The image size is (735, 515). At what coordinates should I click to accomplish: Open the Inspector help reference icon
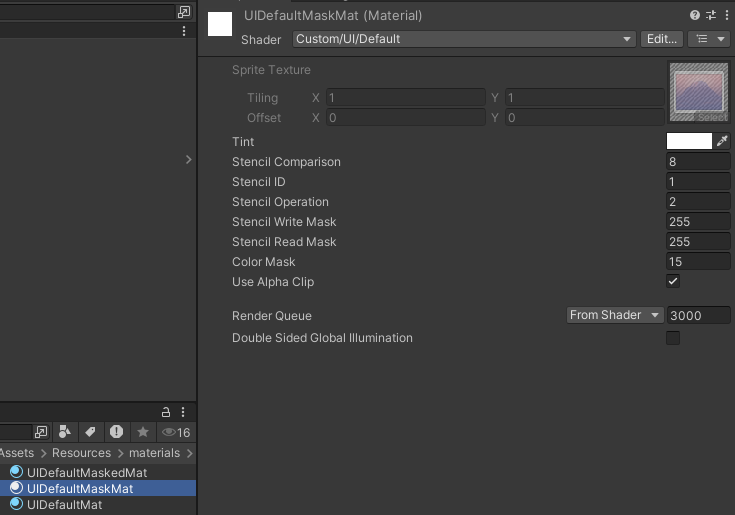pos(695,15)
